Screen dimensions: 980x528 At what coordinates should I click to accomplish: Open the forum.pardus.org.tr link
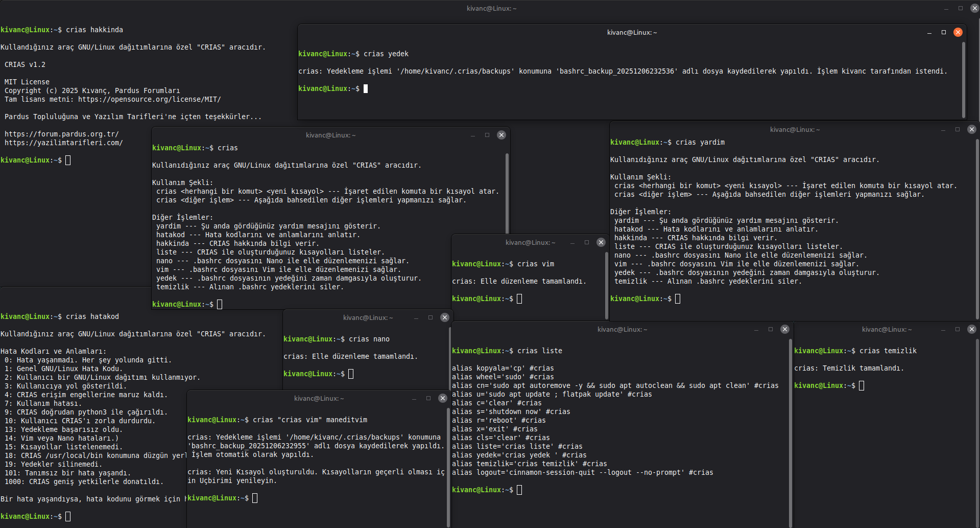(x=61, y=134)
